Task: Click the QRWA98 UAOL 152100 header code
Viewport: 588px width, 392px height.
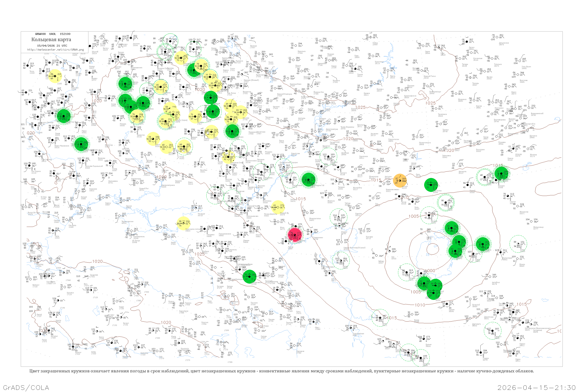Action: (53, 34)
